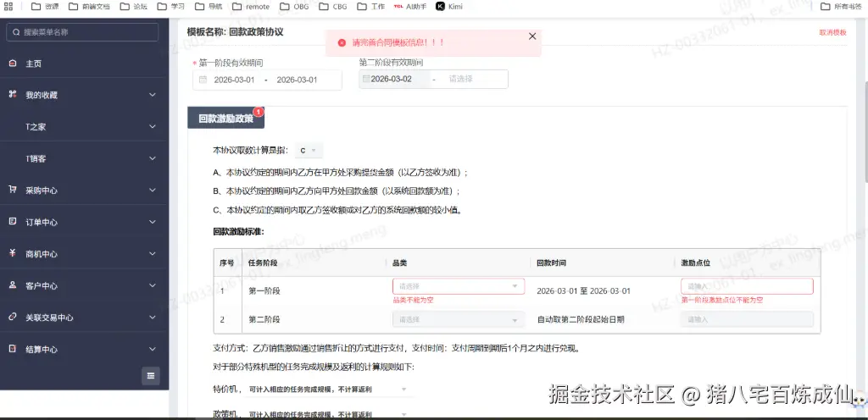Collapse the sidebar with the menu-fold button
Viewport: 868px width, 420px height.
(151, 376)
